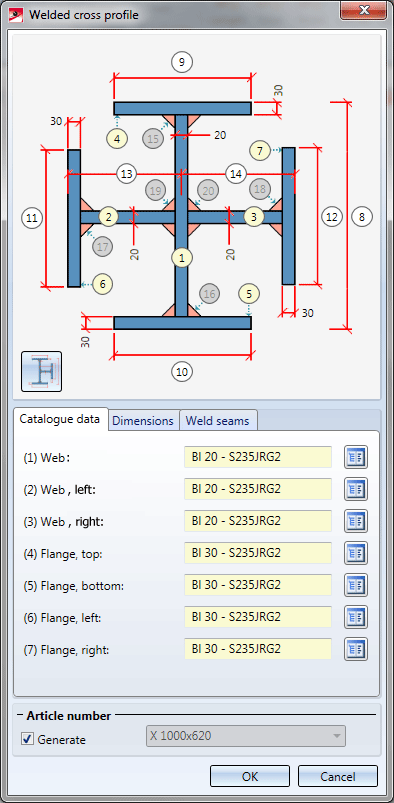
Task: Click the app icon in the title bar
Action: pyautogui.click(x=15, y=14)
